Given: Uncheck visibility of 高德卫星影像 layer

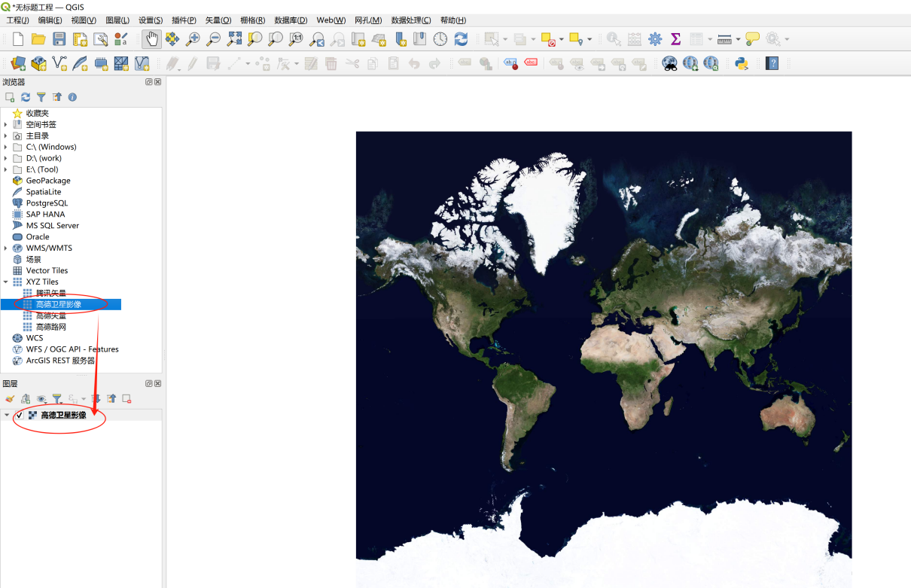Looking at the screenshot, I should (x=20, y=414).
